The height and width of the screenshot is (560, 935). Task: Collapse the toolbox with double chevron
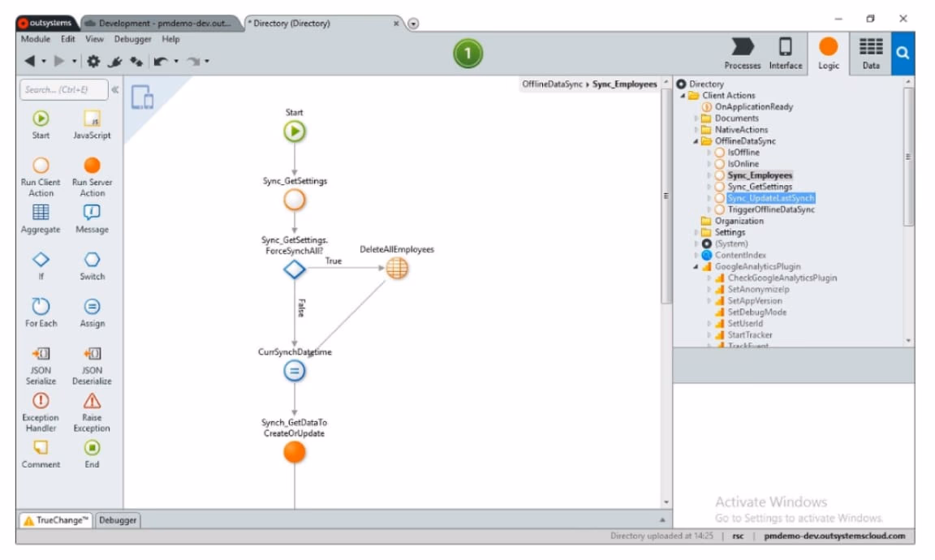click(x=115, y=89)
